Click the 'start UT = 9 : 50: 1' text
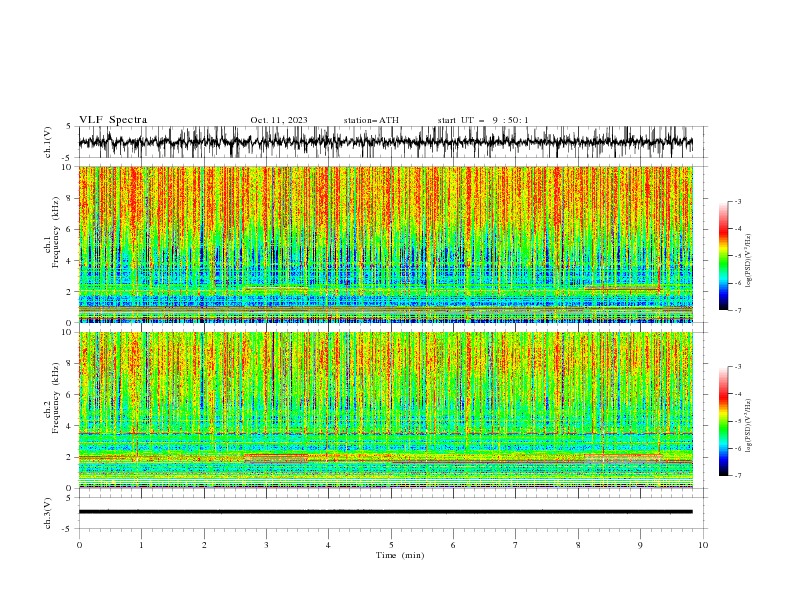The width and height of the screenshot is (792, 612). pyautogui.click(x=483, y=120)
